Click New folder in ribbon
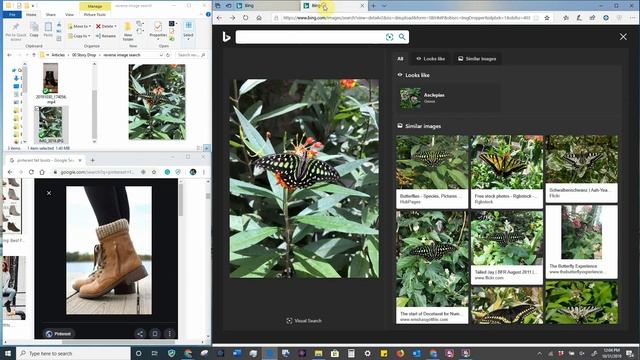The image size is (640, 360). (128, 32)
